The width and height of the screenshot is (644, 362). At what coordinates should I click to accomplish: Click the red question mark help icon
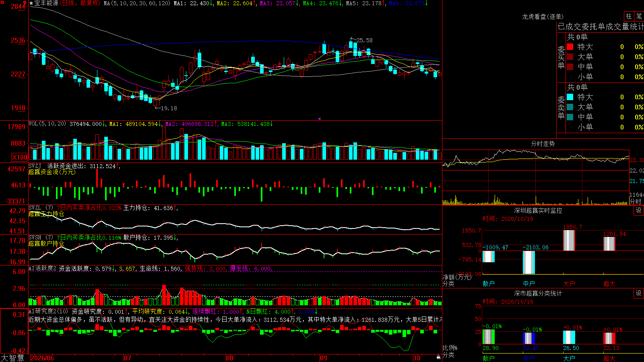25,4
